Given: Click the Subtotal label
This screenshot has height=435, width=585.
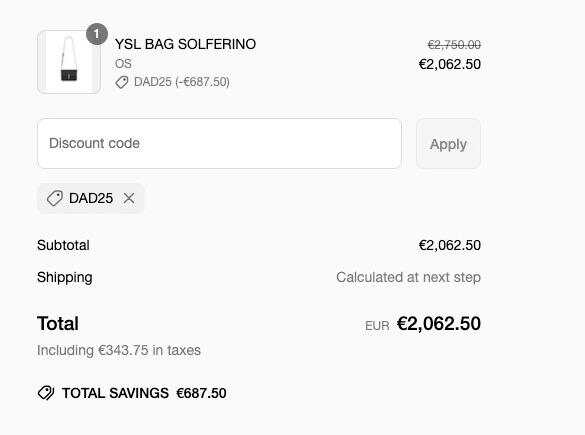Looking at the screenshot, I should pos(63,245).
